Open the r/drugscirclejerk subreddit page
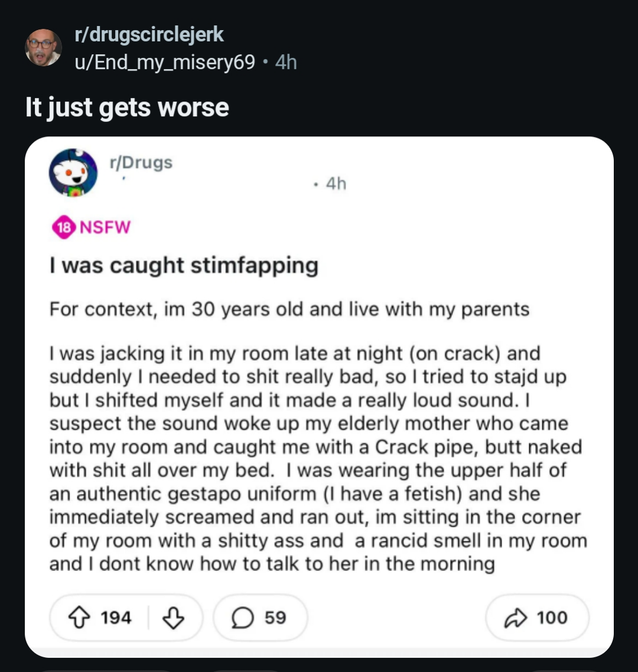 click(148, 34)
